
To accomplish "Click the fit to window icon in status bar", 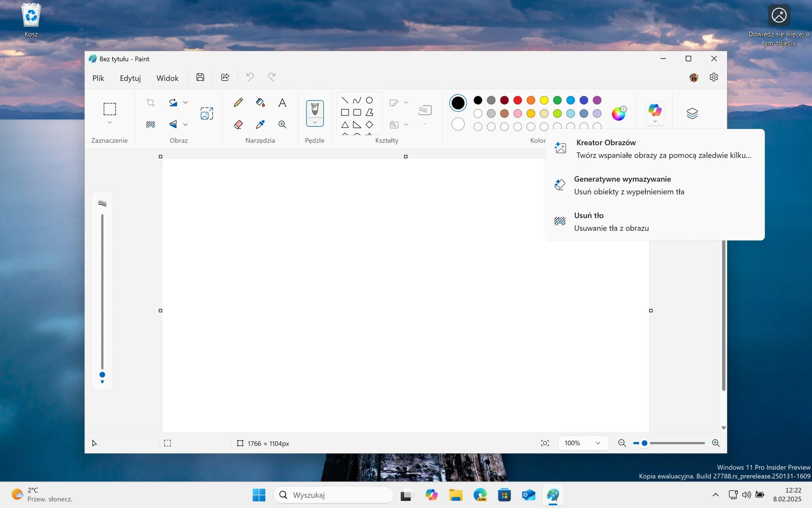I will pos(545,443).
